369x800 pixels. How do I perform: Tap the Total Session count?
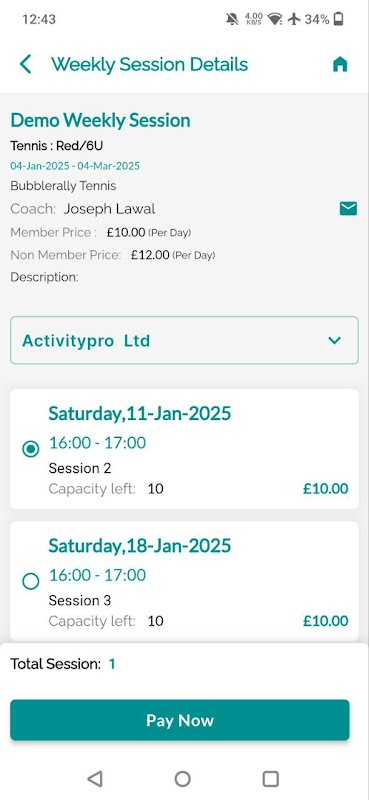(112, 664)
